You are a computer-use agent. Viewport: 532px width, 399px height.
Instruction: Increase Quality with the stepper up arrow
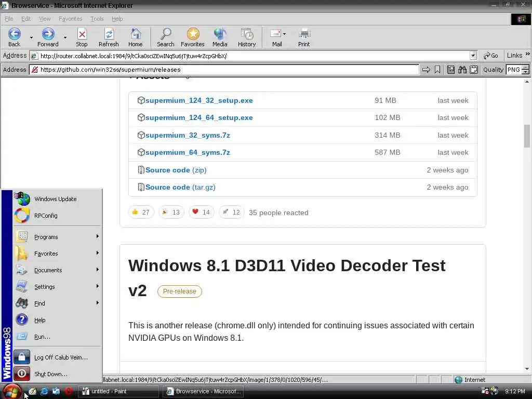pyautogui.click(x=525, y=68)
